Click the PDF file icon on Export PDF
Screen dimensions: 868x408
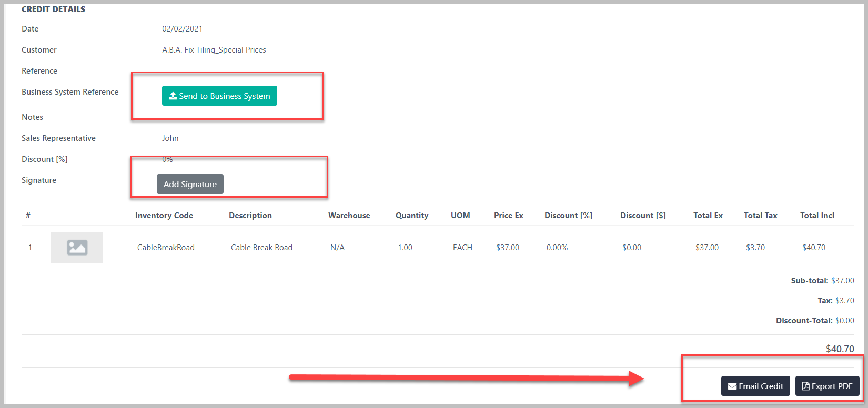(x=805, y=386)
